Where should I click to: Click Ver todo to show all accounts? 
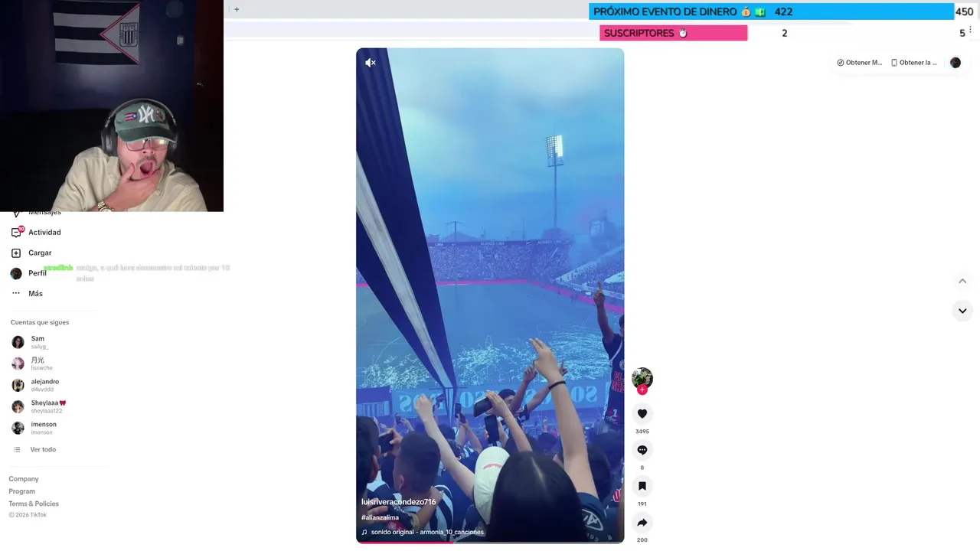pyautogui.click(x=43, y=449)
